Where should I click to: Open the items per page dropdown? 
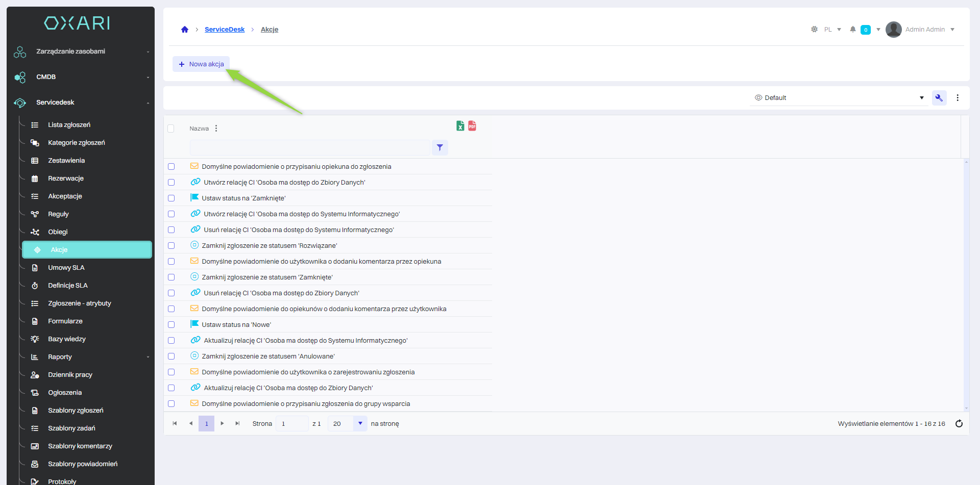tap(360, 424)
